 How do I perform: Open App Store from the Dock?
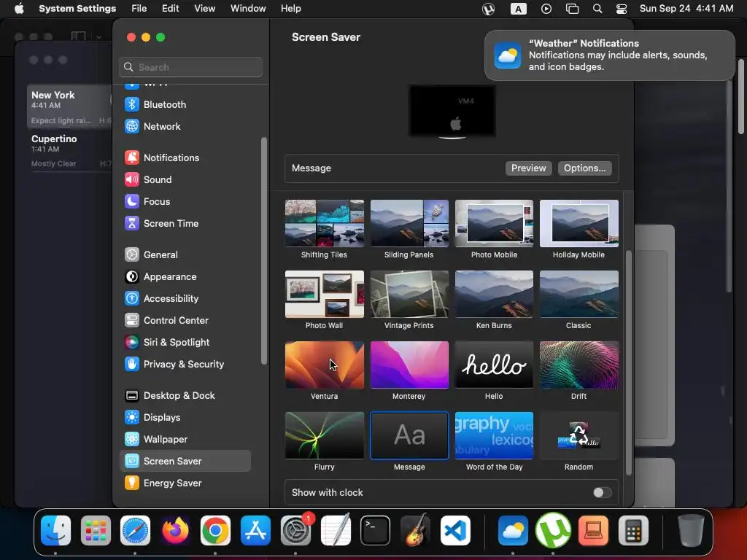click(255, 530)
